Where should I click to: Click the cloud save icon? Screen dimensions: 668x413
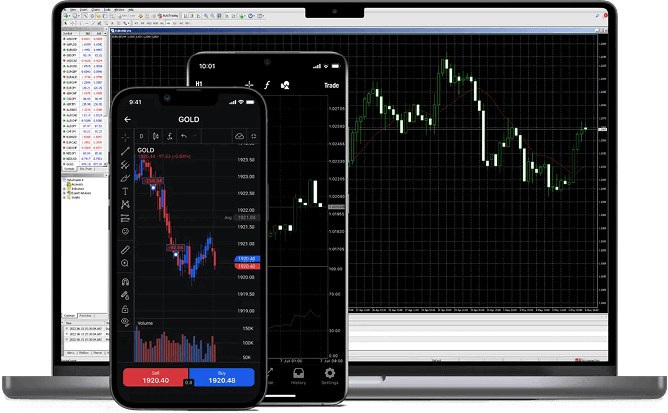coord(239,136)
